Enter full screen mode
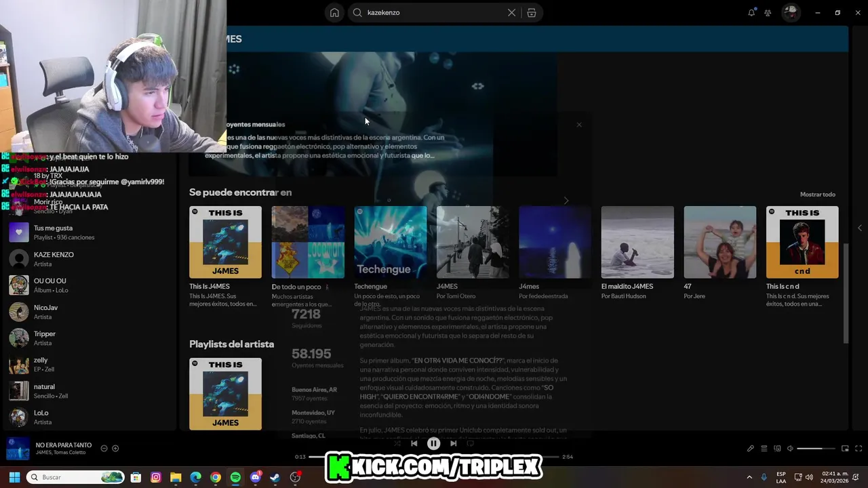Viewport: 868px width, 488px height. [859, 448]
